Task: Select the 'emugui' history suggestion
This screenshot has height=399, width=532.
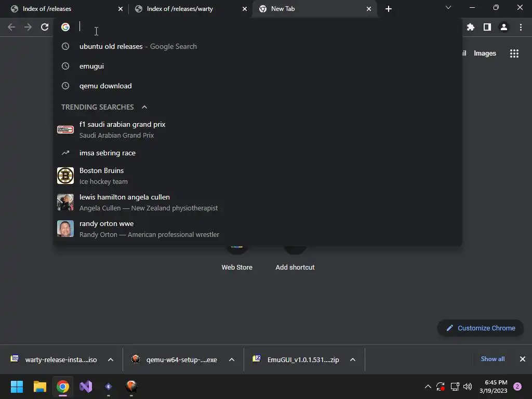Action: tap(258, 66)
